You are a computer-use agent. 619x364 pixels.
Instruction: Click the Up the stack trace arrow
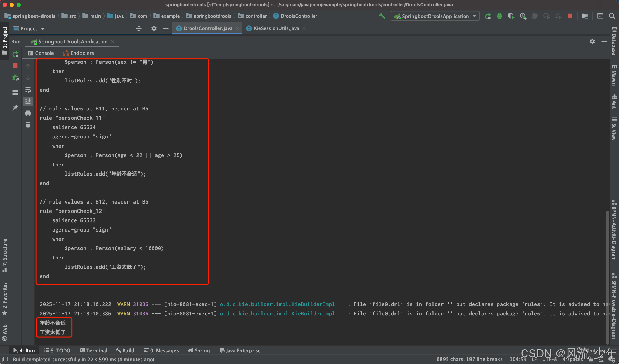coord(28,66)
